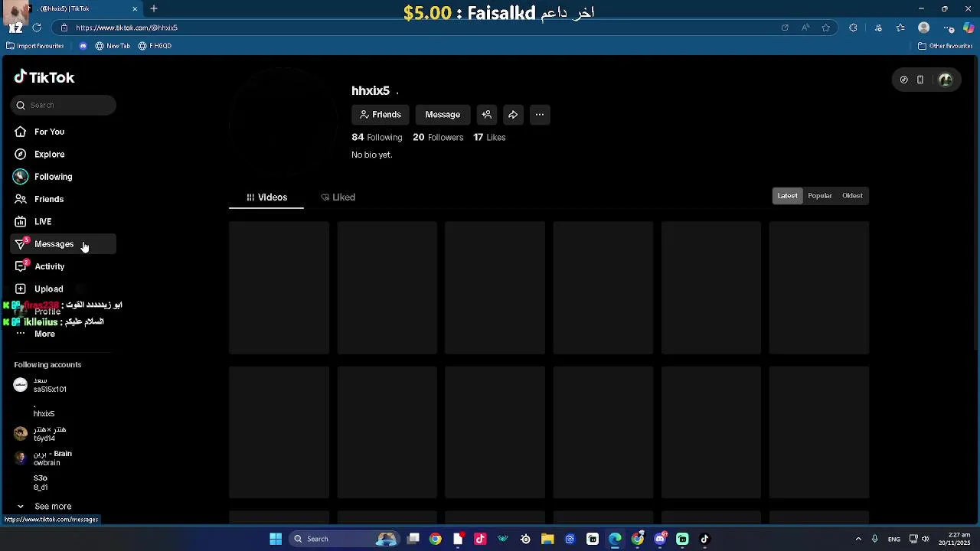Open the Discord bookmark icon
980x551 pixels.
pos(83,46)
